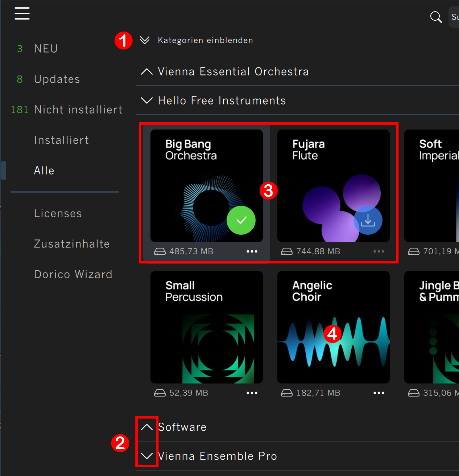The height and width of the screenshot is (476, 459).
Task: Click the download icon on Fujara Flute
Action: click(368, 220)
